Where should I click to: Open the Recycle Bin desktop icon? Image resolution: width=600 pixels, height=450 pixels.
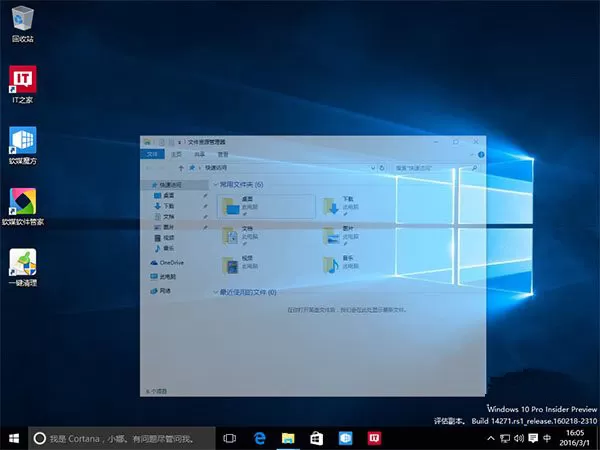[23, 24]
